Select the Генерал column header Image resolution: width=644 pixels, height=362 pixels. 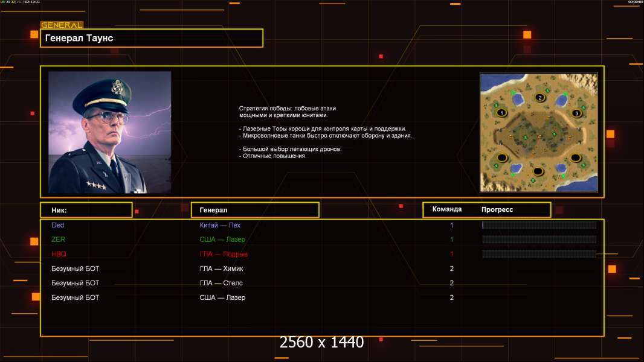254,210
